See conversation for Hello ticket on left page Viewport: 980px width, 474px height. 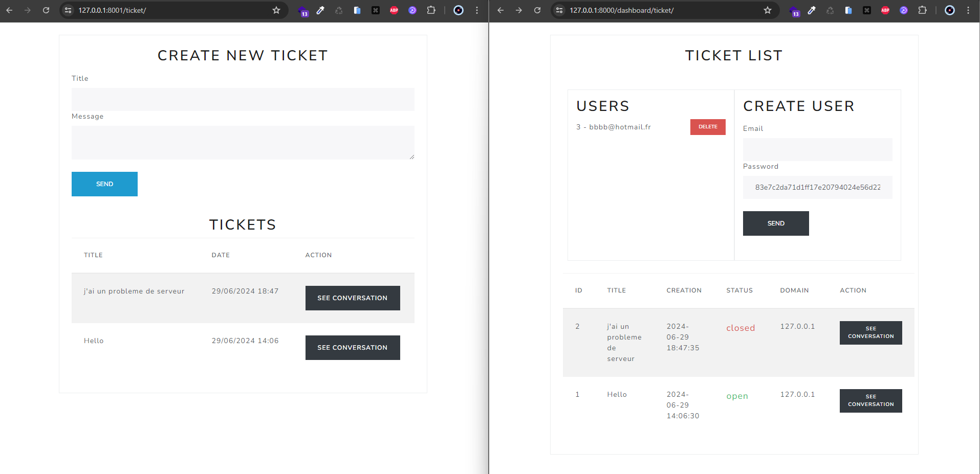click(352, 348)
